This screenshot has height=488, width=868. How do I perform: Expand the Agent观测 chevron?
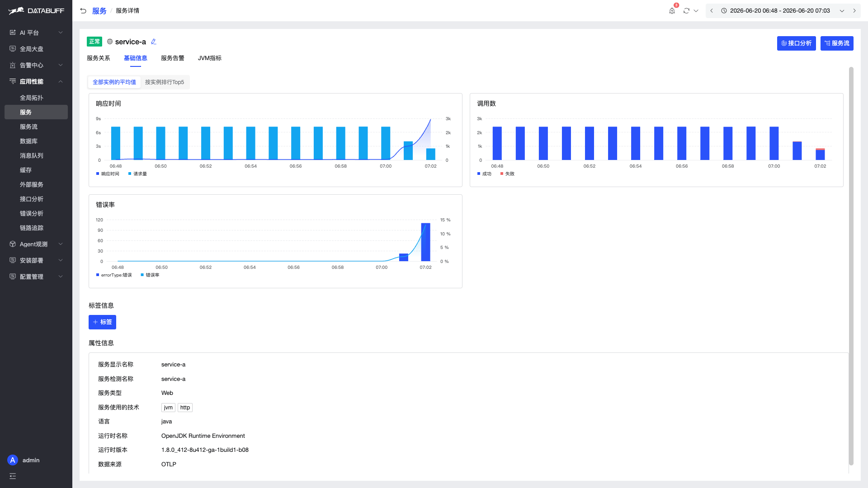[61, 244]
